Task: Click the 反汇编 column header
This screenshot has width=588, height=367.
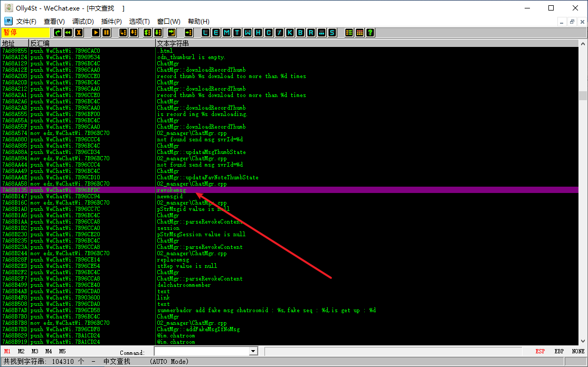Action: tap(92, 43)
